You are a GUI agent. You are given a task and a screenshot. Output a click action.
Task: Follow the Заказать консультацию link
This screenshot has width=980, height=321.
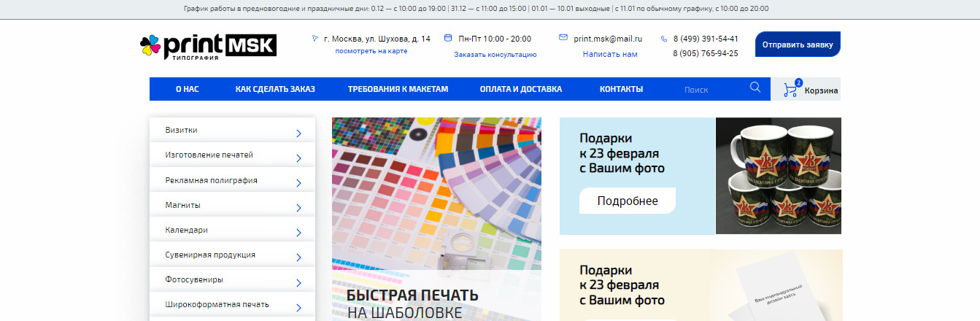pos(495,55)
